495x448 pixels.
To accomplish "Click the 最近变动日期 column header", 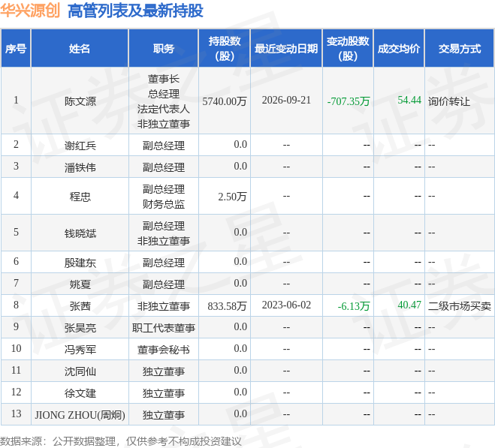I will pos(286,48).
